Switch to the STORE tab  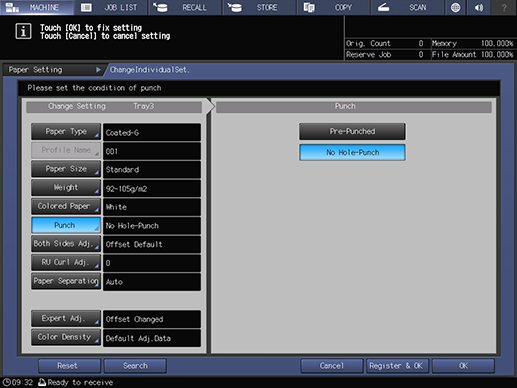click(x=259, y=7)
